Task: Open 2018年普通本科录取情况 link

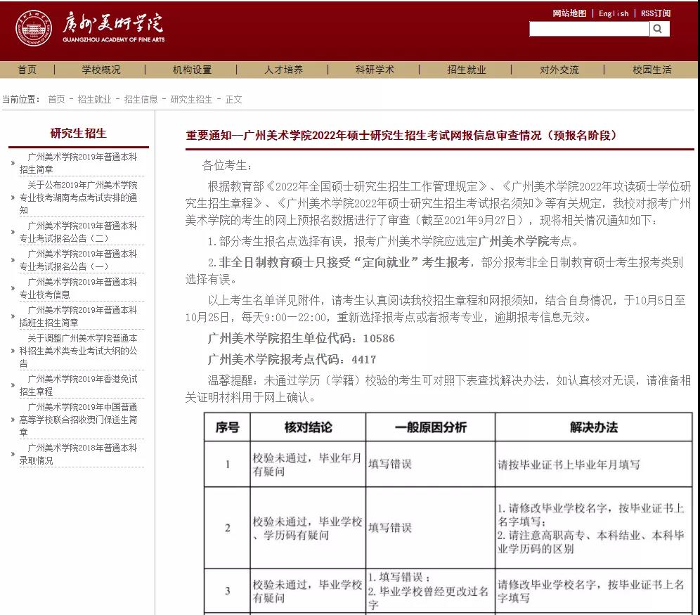Action: [x=79, y=454]
